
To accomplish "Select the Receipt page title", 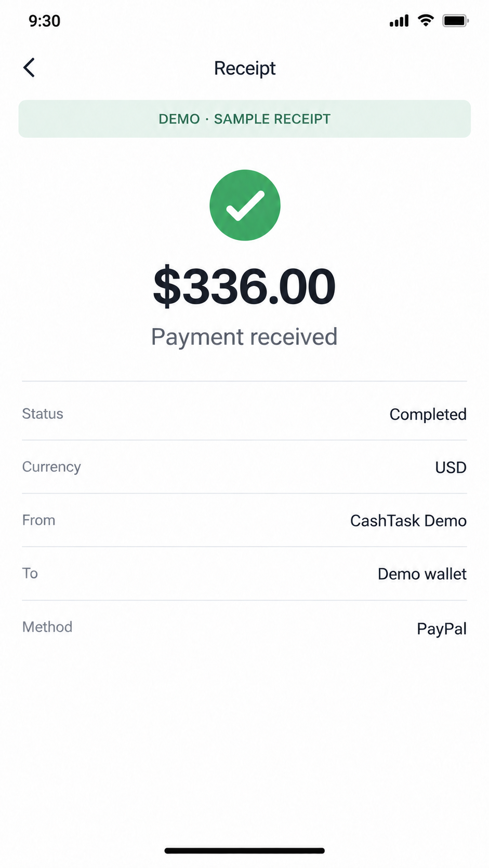I will pos(245,69).
